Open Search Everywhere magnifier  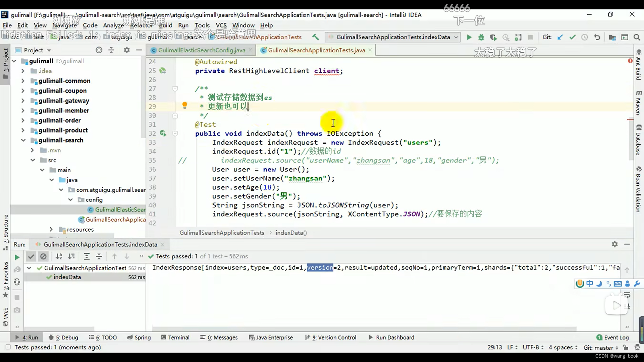click(x=637, y=37)
